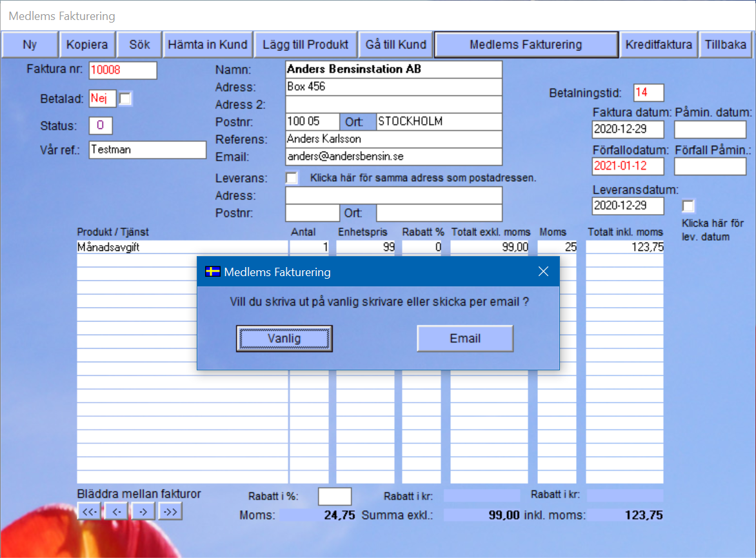Click the Vår ref. text field
The height and width of the screenshot is (558, 756).
tap(147, 150)
